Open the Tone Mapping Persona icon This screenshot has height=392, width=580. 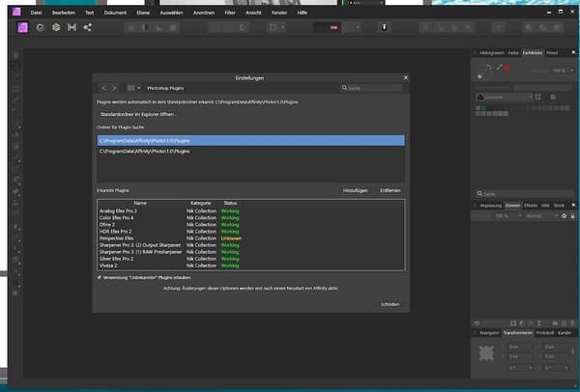pos(72,27)
